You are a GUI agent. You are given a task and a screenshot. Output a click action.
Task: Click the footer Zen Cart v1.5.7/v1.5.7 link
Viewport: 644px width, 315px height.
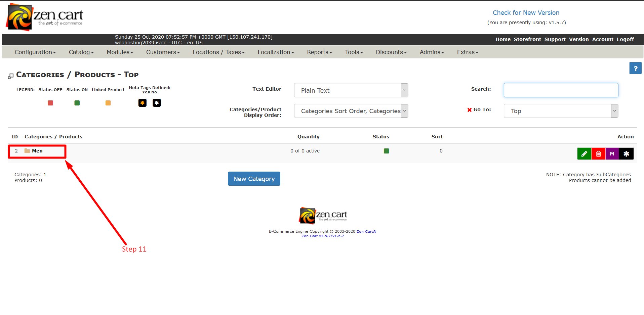(x=323, y=236)
